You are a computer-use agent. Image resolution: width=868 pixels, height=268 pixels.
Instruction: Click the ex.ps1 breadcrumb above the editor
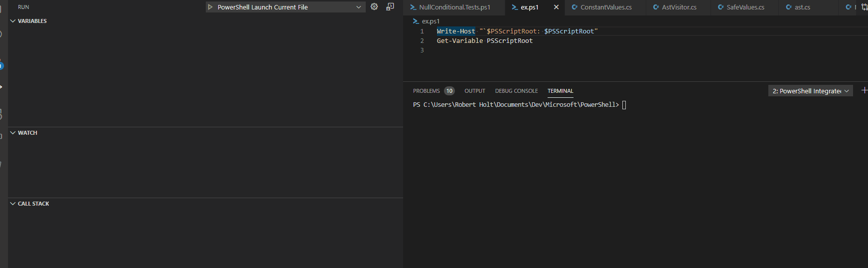point(431,21)
